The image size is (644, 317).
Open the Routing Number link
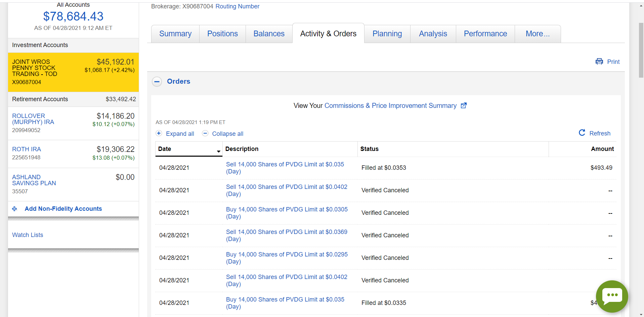tap(237, 6)
